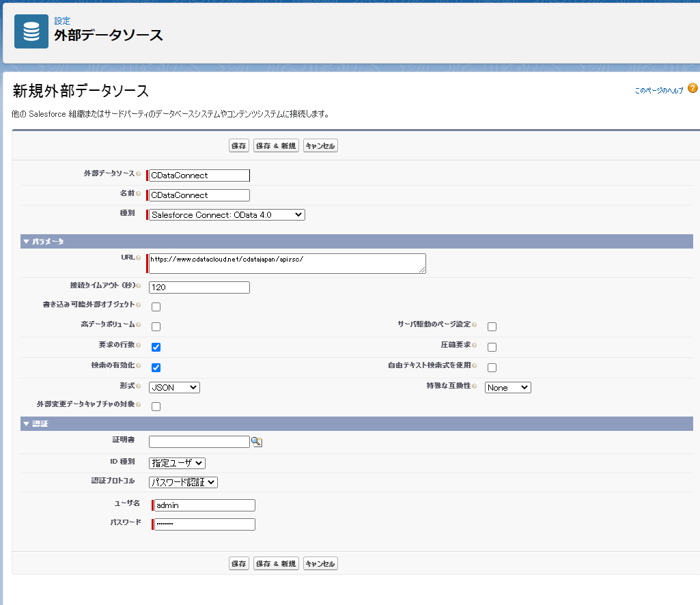Uncheck the 要求の行数 checkbox
The height and width of the screenshot is (605, 700).
click(x=156, y=347)
